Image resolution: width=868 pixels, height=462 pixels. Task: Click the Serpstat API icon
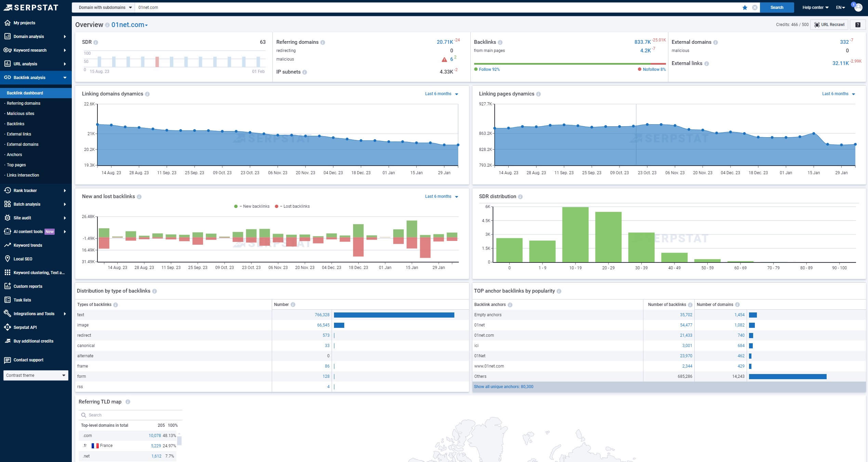[7, 327]
